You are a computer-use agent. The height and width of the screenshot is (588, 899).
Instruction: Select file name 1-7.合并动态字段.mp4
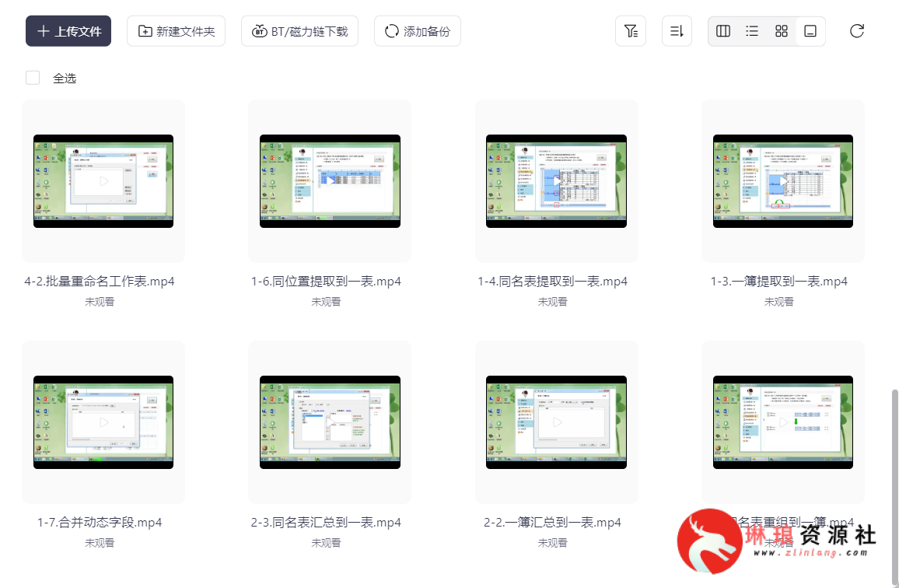pyautogui.click(x=100, y=522)
